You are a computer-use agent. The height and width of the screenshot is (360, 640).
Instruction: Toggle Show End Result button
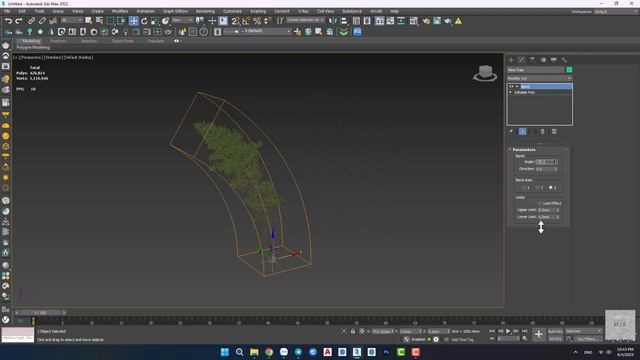click(x=522, y=131)
